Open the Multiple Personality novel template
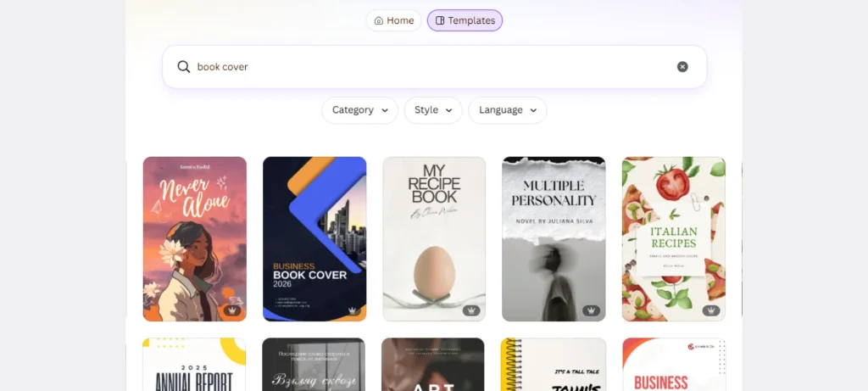This screenshot has width=868, height=391. tap(554, 238)
